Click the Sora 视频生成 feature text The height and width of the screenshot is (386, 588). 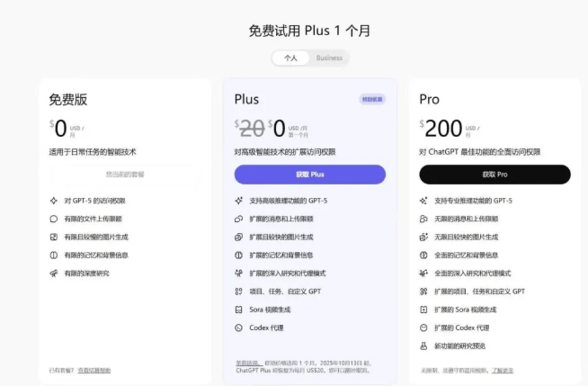click(270, 310)
